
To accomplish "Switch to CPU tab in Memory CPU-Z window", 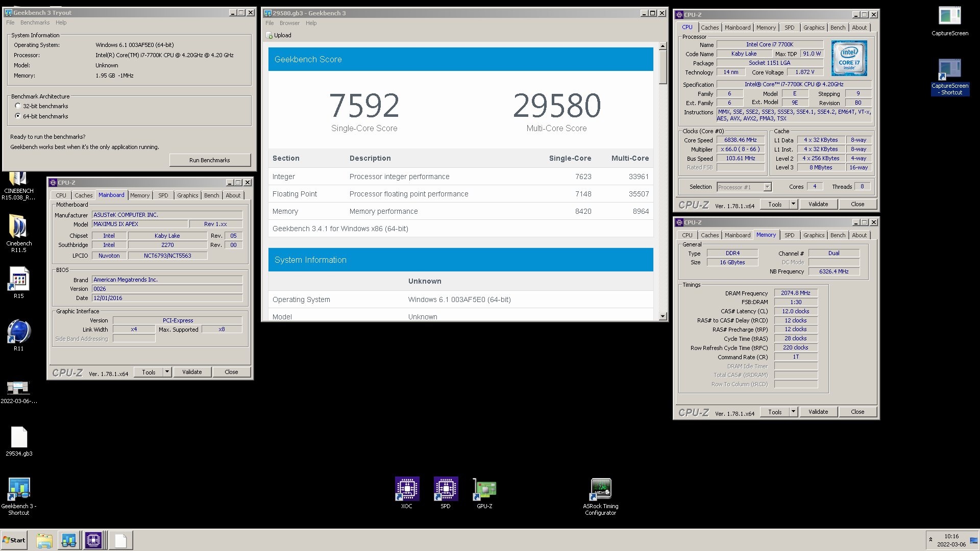I will pos(687,235).
